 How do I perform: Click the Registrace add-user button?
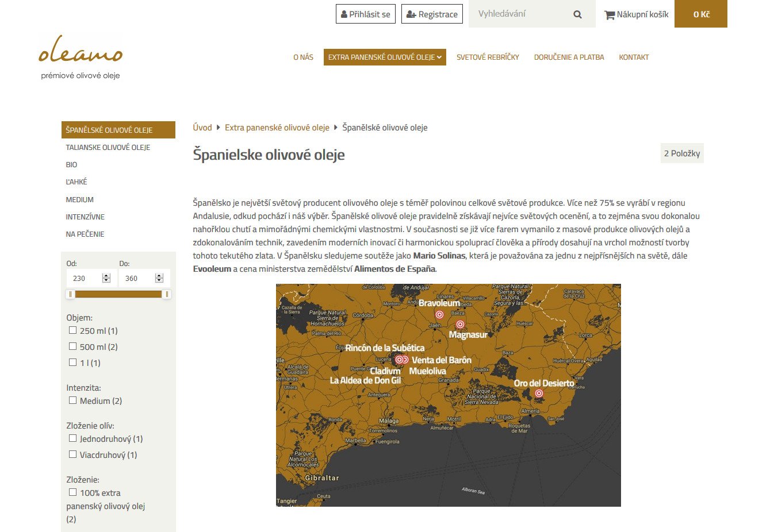[432, 14]
